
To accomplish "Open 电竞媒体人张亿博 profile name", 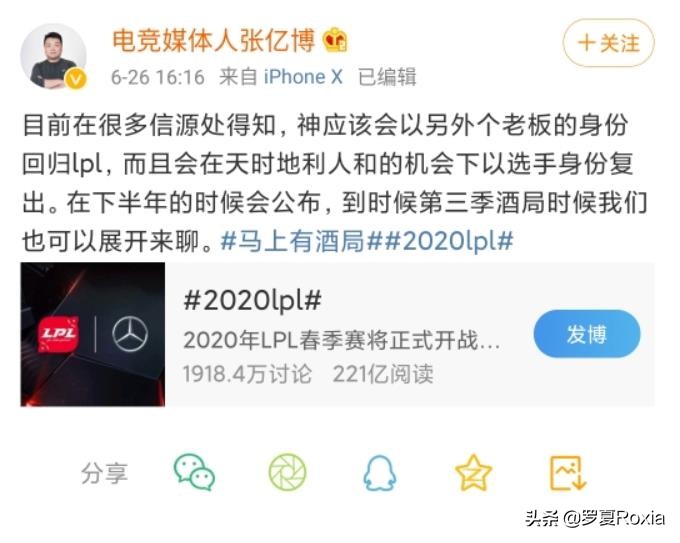I will (x=213, y=41).
